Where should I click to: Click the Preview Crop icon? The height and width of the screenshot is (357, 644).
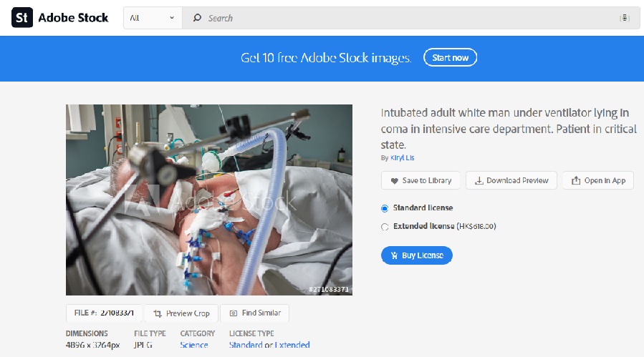click(x=158, y=313)
